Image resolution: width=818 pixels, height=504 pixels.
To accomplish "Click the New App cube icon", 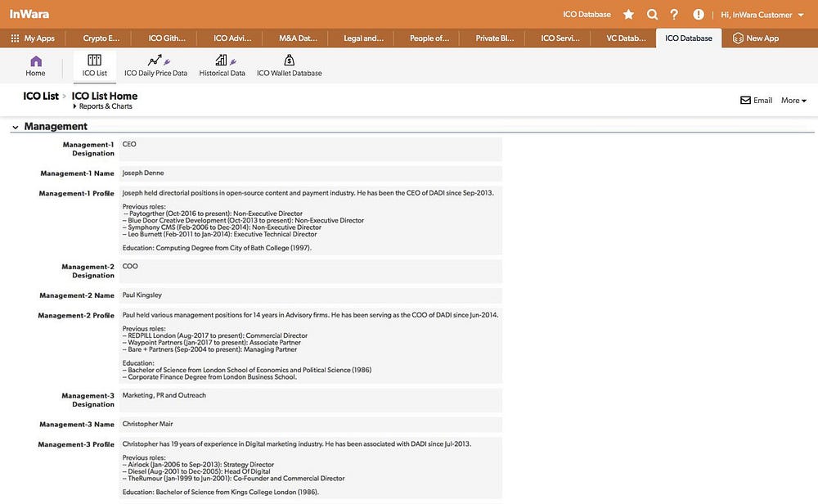I will pos(738,38).
